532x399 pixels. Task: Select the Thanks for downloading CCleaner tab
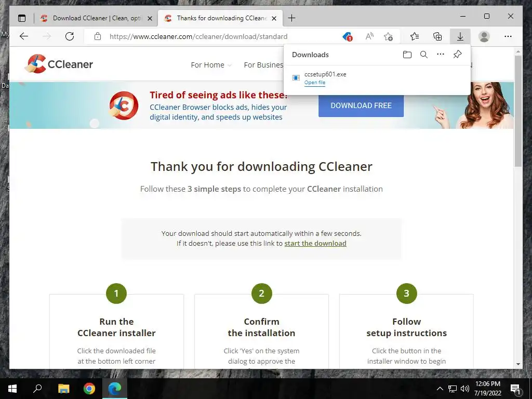coord(221,18)
